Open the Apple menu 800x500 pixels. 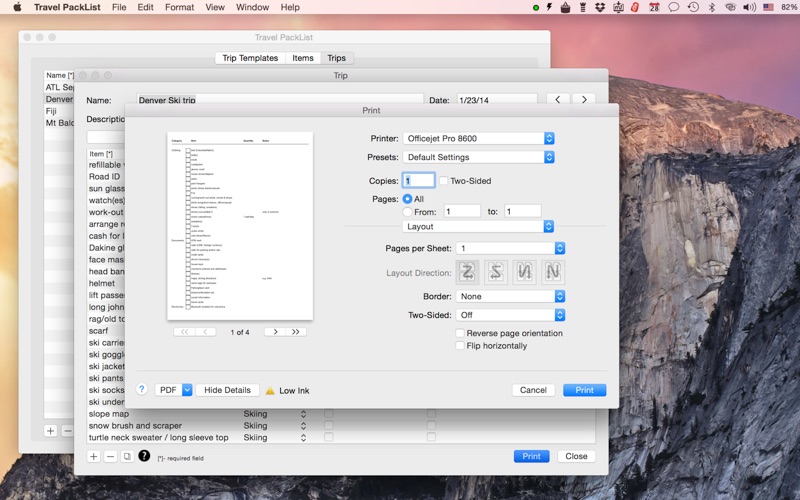(x=17, y=7)
